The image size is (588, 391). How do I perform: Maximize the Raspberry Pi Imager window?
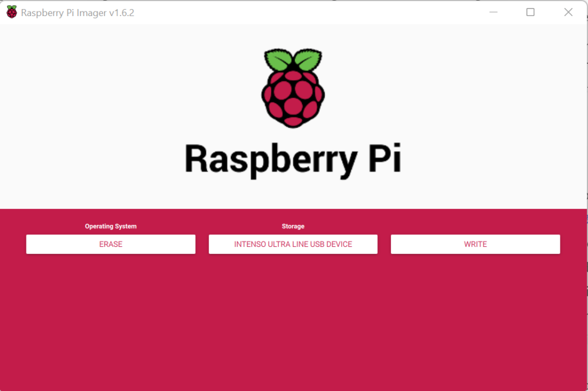coord(530,13)
